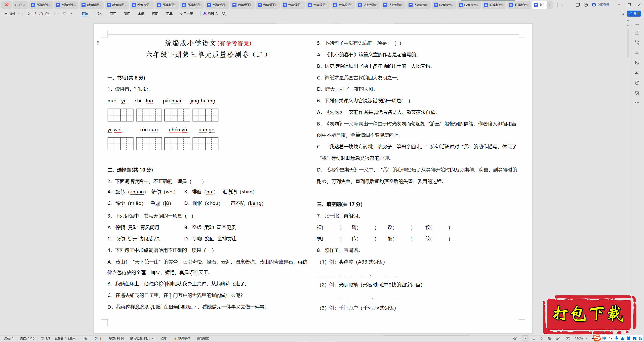Open the 页面 ribbon tab
The image size is (644, 342).
click(x=113, y=14)
